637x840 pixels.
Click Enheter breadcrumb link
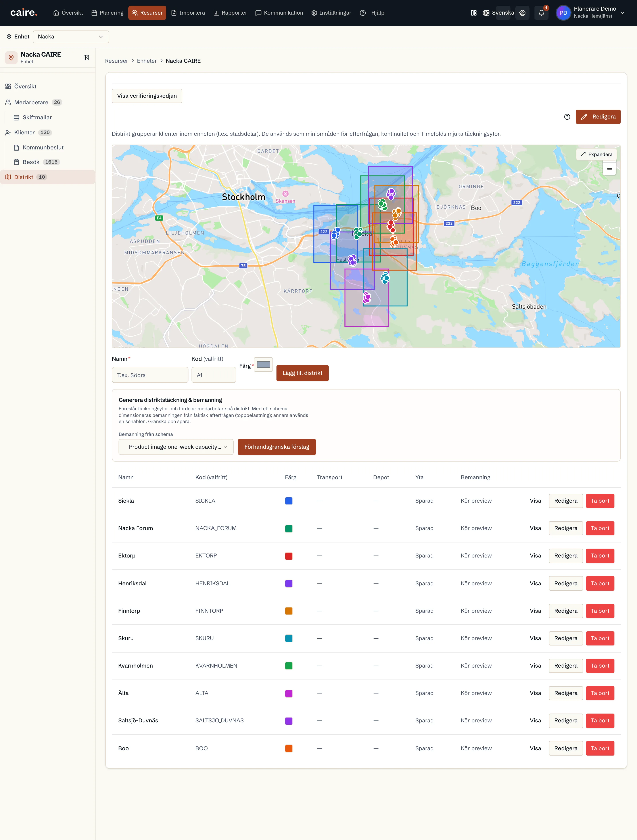(x=147, y=61)
